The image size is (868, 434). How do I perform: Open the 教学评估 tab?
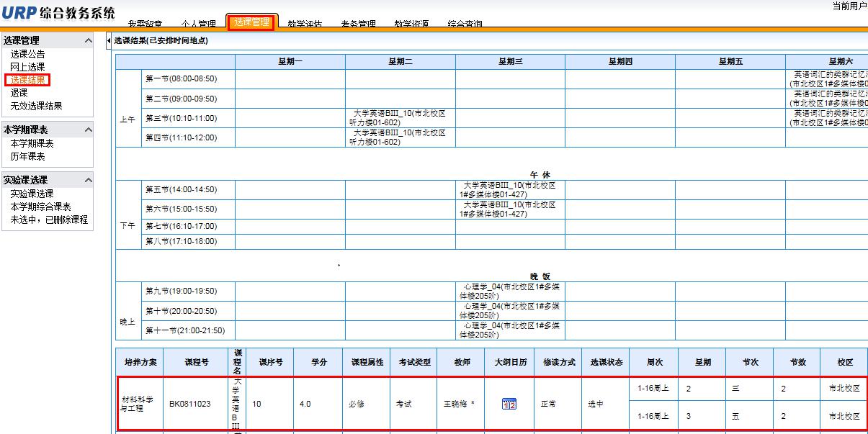click(x=305, y=24)
